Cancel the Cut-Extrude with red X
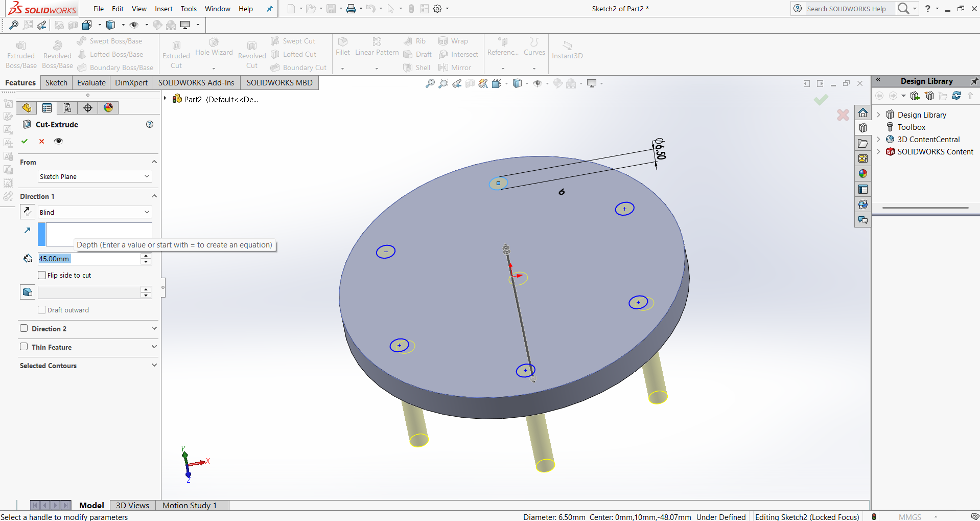This screenshot has width=980, height=521. click(x=41, y=141)
